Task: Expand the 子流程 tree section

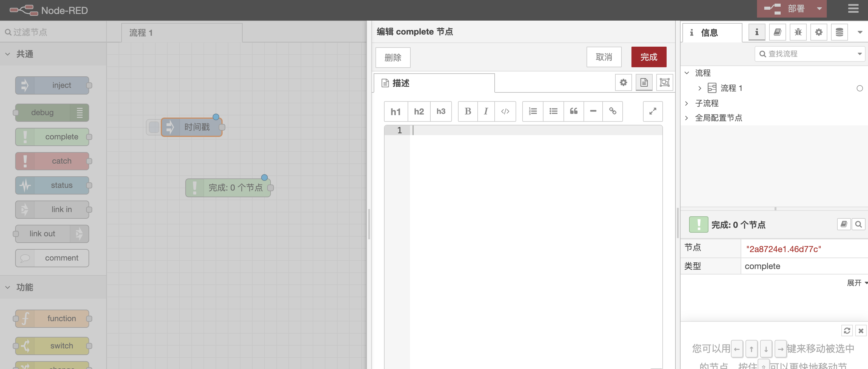Action: 686,103
